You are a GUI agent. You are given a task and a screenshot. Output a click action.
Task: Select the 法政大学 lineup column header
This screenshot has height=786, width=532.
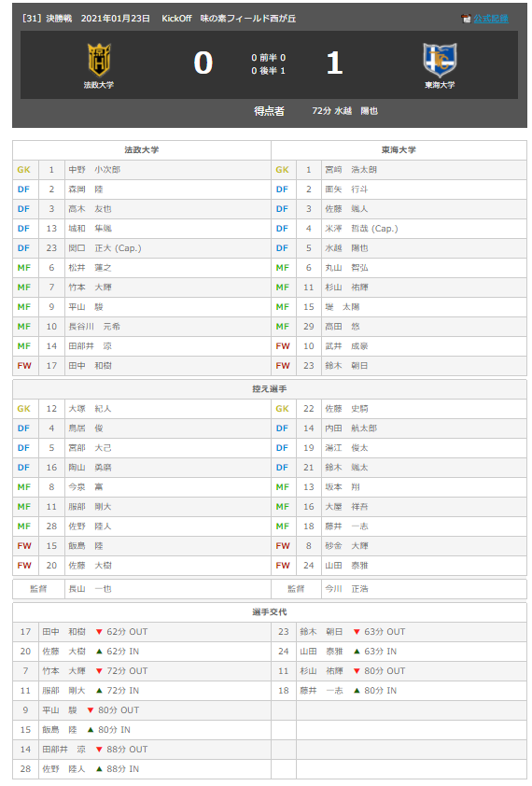click(142, 150)
